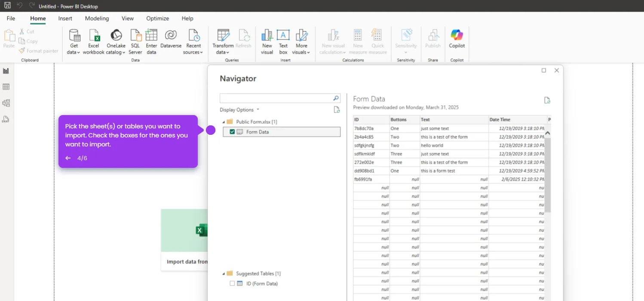Switch to Table view in left sidebar
This screenshot has height=301, width=644.
(6, 87)
